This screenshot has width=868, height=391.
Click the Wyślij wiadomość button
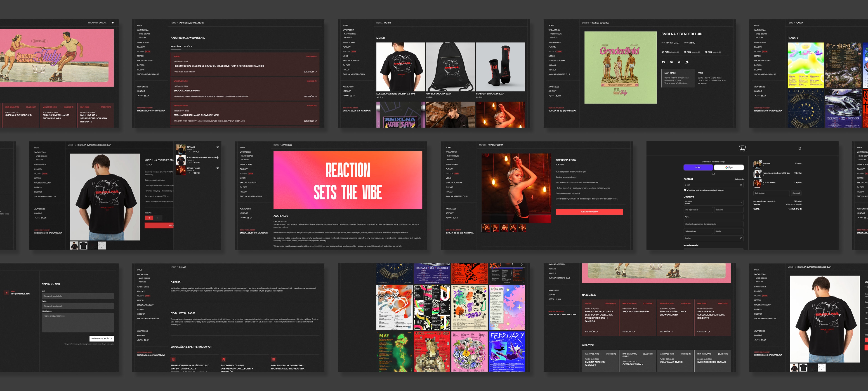tap(101, 339)
